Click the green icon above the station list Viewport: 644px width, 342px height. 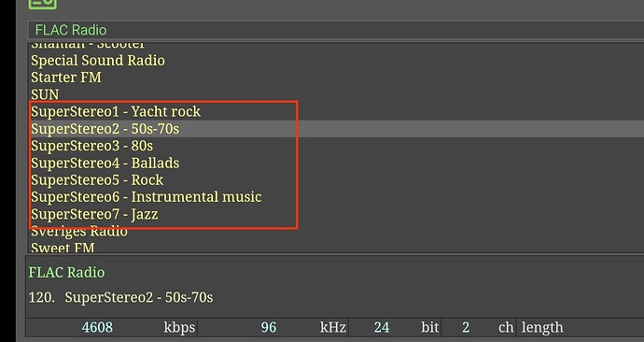click(x=43, y=4)
